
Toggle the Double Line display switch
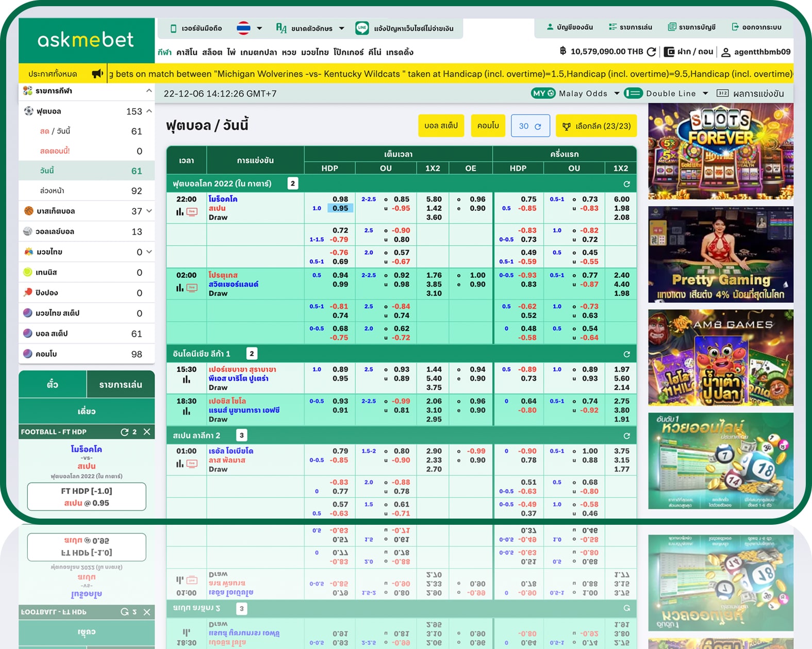click(x=633, y=93)
